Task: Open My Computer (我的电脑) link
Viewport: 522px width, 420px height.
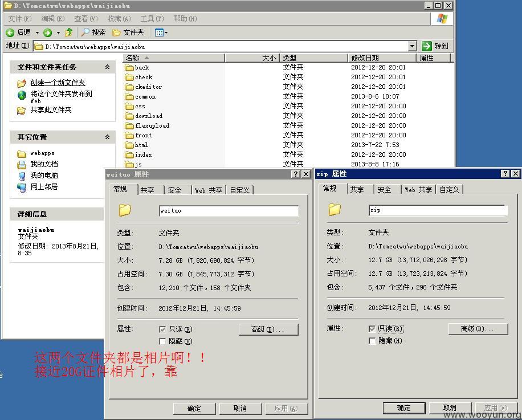Action: pos(44,175)
